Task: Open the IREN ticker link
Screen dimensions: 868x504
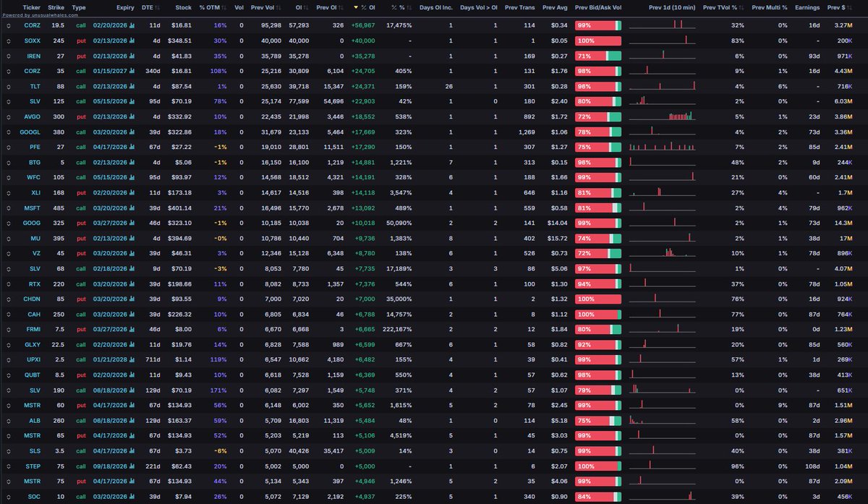Action: pos(33,56)
